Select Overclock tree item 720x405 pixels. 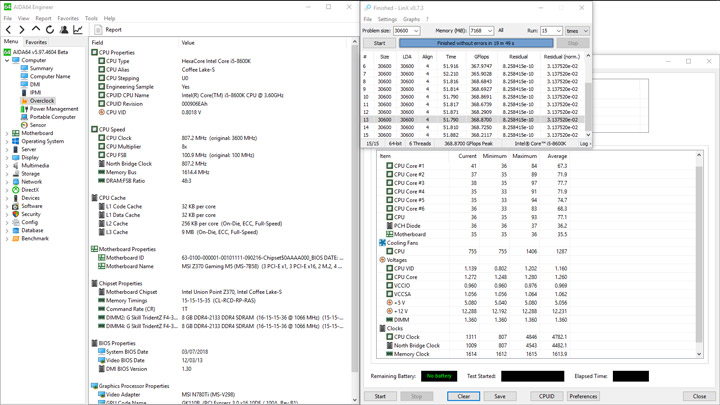click(x=42, y=101)
